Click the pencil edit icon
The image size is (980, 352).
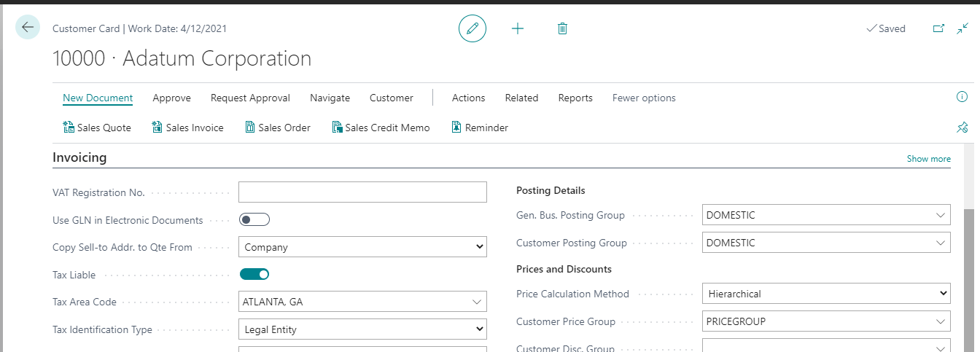pos(472,28)
